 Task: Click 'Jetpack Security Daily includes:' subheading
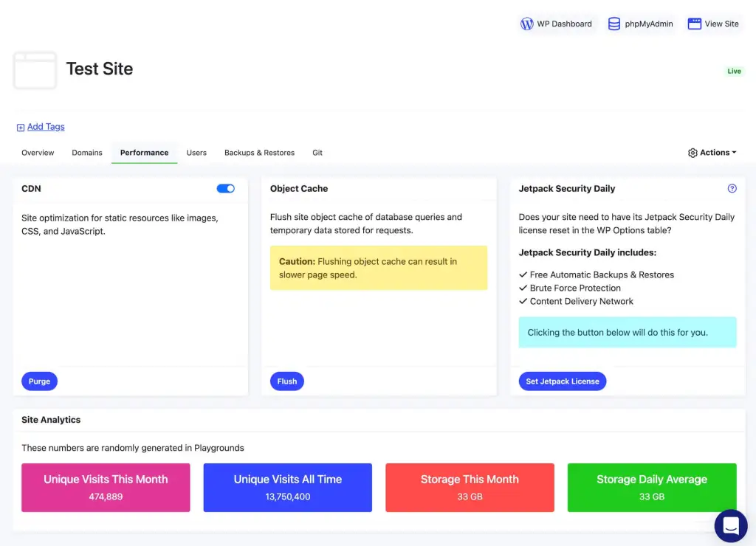587,252
